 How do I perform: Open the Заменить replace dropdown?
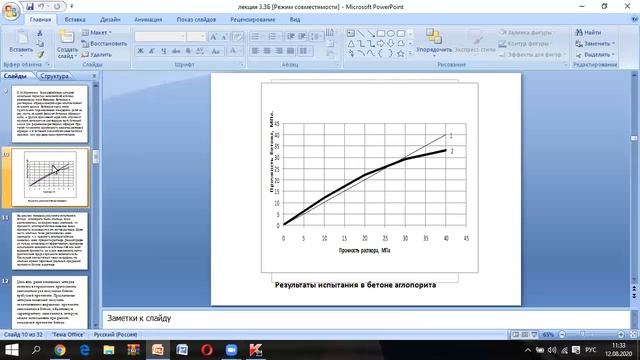coord(594,43)
